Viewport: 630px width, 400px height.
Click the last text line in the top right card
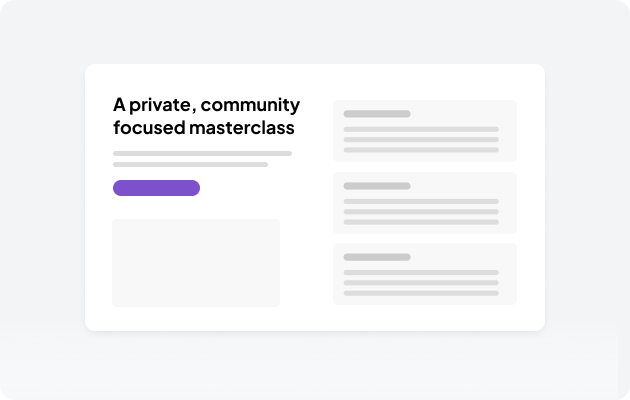click(421, 150)
